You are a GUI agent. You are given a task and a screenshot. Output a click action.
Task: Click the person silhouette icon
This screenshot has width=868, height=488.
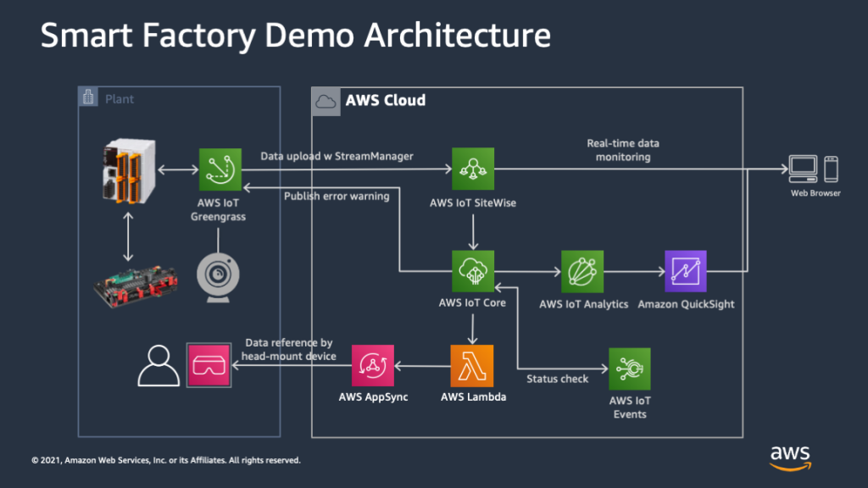point(158,365)
